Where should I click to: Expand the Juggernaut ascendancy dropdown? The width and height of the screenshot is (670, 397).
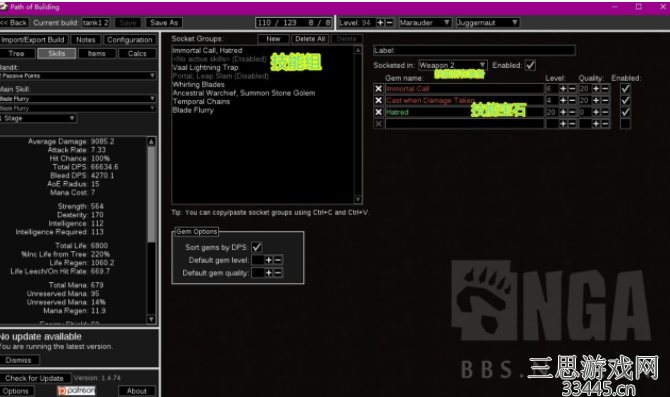point(488,23)
